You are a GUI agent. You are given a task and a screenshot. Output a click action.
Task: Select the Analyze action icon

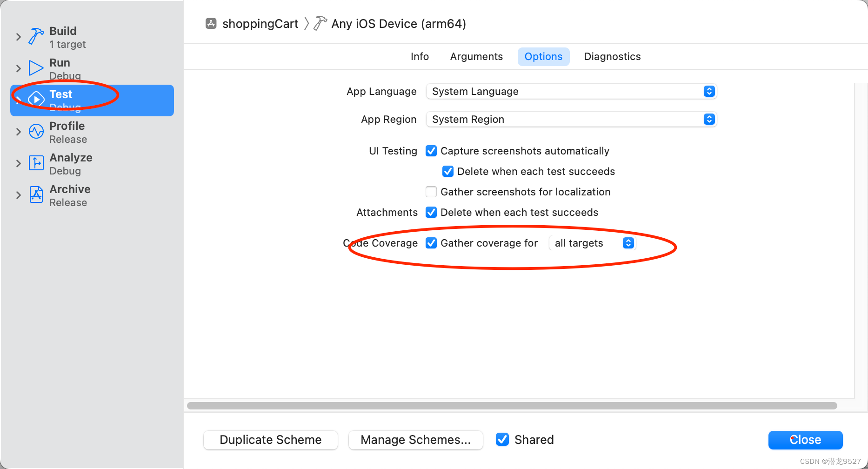tap(36, 163)
